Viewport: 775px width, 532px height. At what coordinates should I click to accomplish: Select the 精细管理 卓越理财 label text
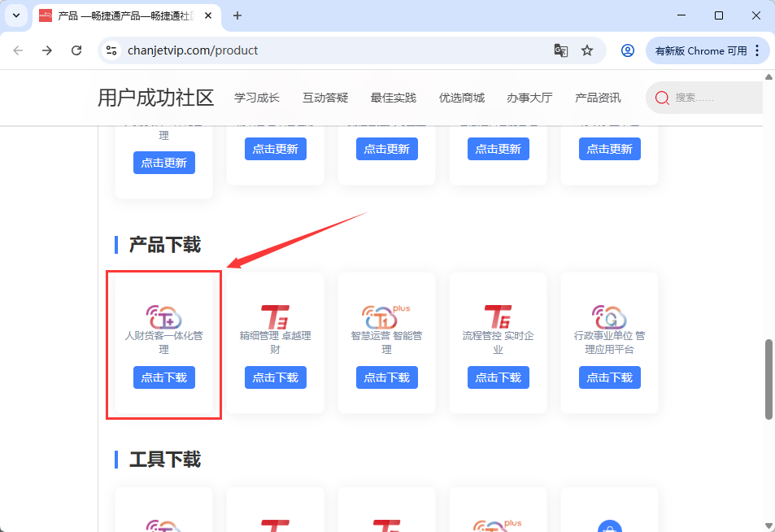[276, 342]
